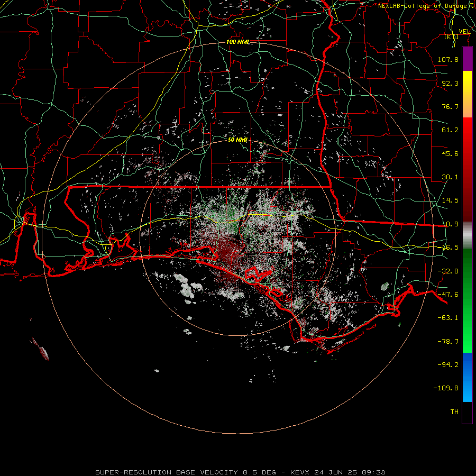Image resolution: width=476 pixels, height=476 pixels.
Task: Click the KEVX station identifier in caption
Action: pos(299,472)
